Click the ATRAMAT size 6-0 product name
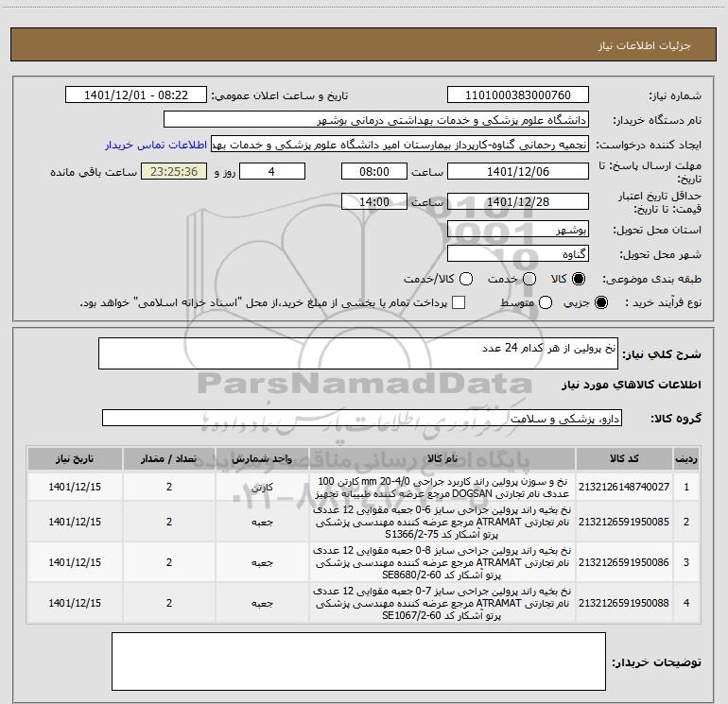Screen dimensions: 728x704 442,522
